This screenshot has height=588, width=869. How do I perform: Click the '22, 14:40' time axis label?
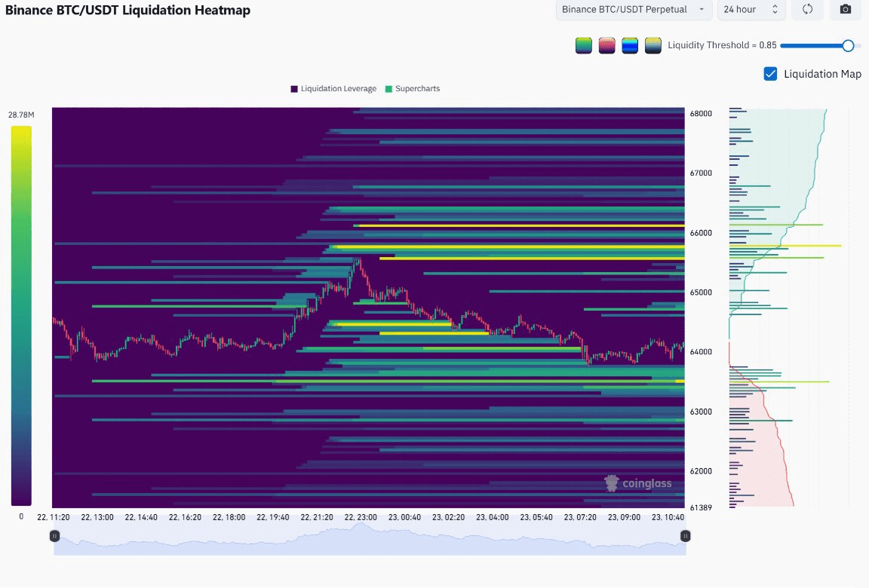pos(141,517)
